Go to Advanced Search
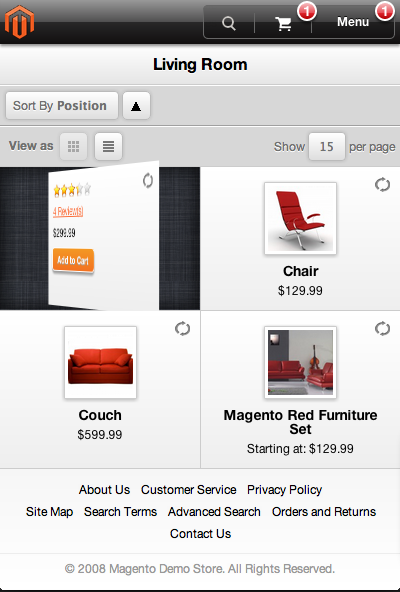400x592 pixels. (214, 512)
